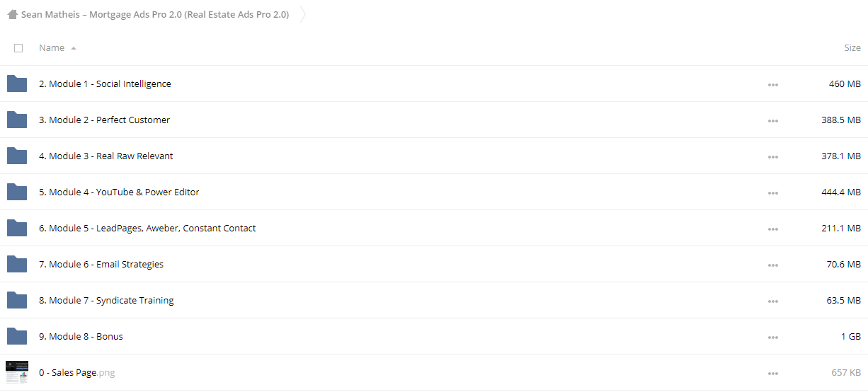868x392 pixels.
Task: Open more options for Module 3 - Real Raw Relevant
Action: 772,156
